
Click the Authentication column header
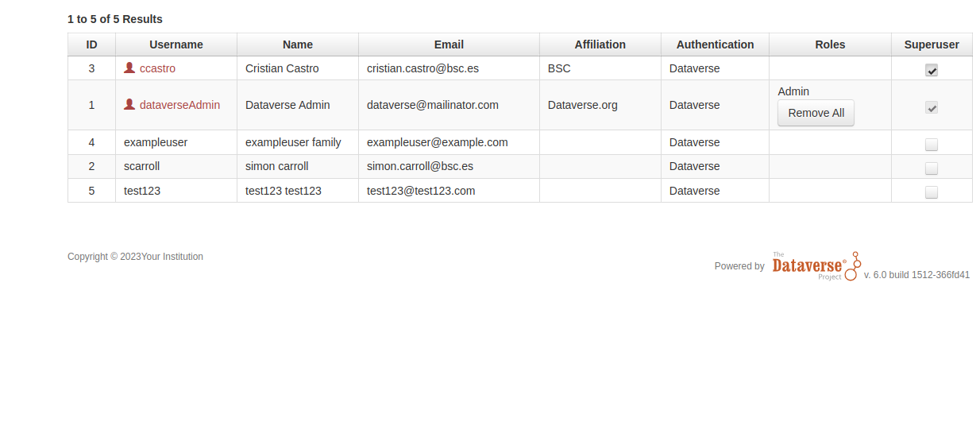click(715, 45)
